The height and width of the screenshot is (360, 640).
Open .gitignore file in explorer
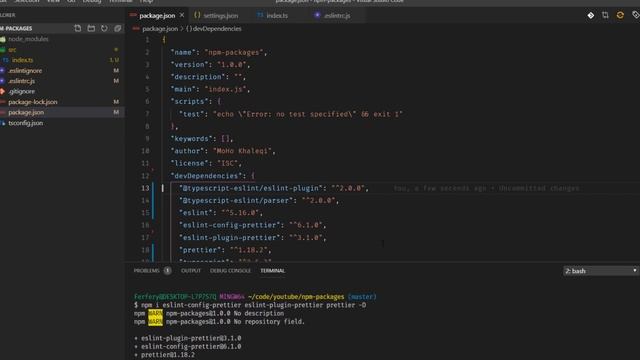(x=22, y=91)
